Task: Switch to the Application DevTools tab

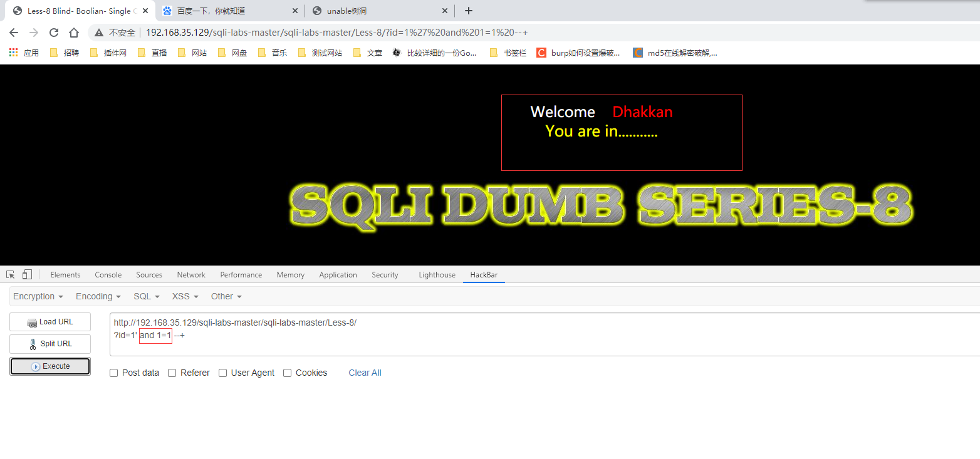Action: [x=338, y=275]
